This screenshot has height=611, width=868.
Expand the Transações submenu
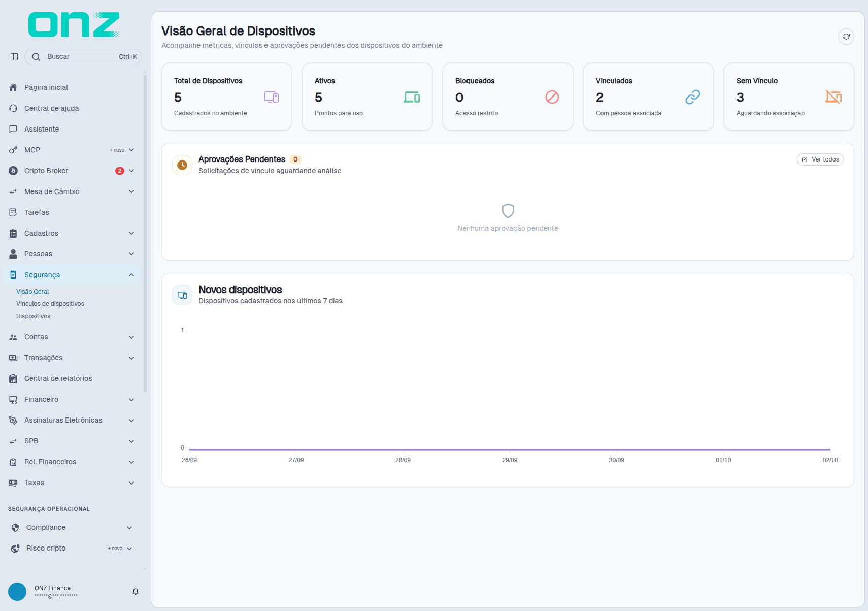[x=131, y=358]
